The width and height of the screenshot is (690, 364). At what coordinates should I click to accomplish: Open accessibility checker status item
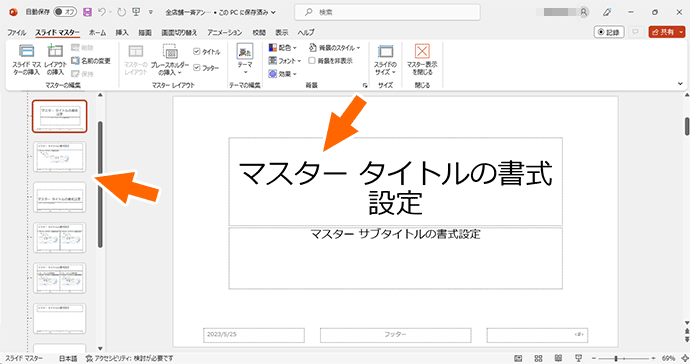[x=130, y=358]
